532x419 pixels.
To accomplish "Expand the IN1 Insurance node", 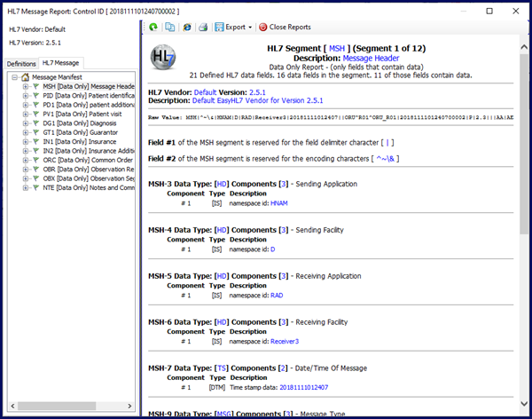I will (x=26, y=142).
